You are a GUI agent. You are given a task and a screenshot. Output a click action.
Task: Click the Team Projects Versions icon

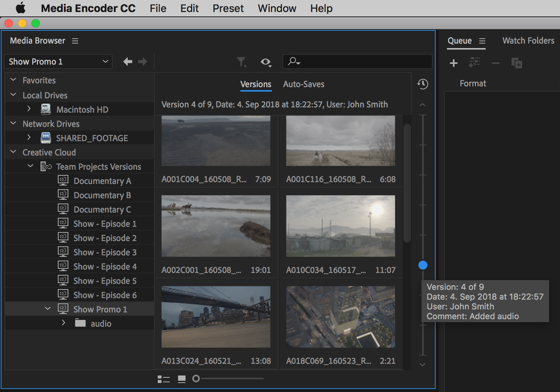(x=46, y=166)
